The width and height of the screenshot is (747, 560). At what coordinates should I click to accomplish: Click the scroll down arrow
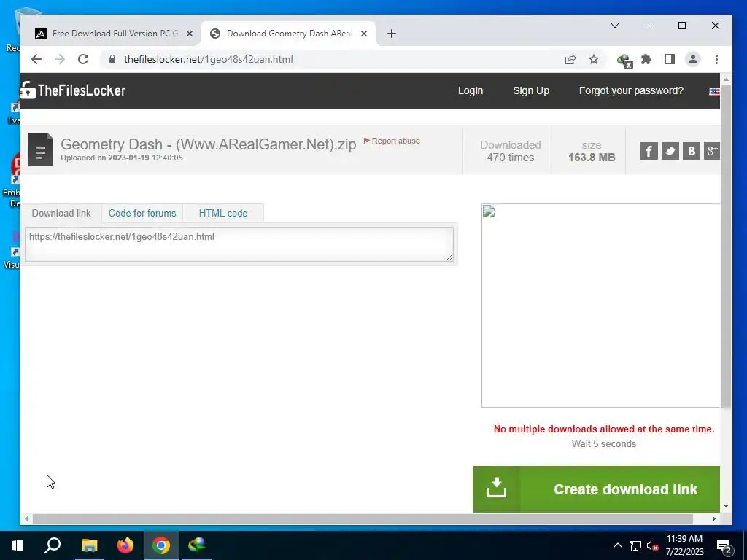point(726,506)
